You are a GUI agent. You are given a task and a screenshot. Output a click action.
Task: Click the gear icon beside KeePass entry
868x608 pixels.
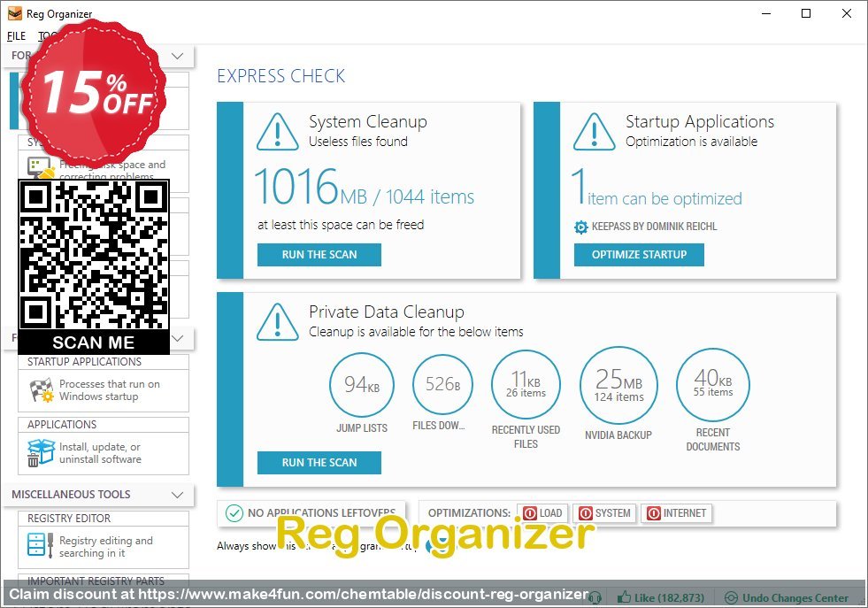(x=580, y=227)
